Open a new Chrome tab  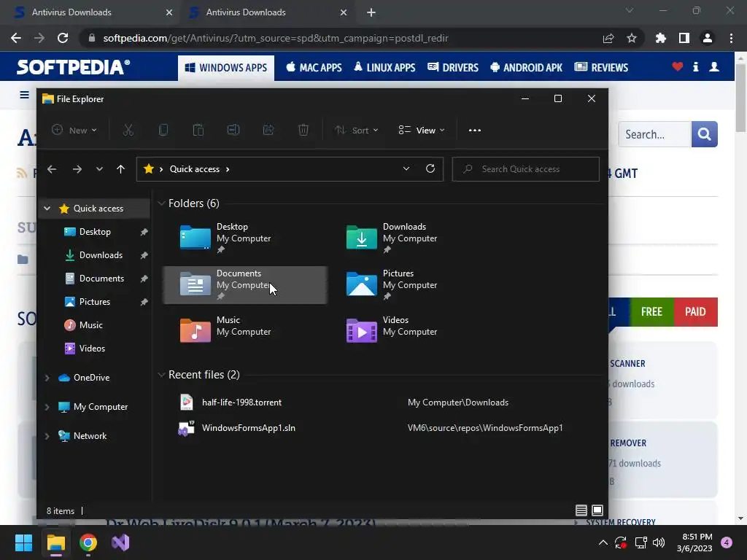click(371, 12)
